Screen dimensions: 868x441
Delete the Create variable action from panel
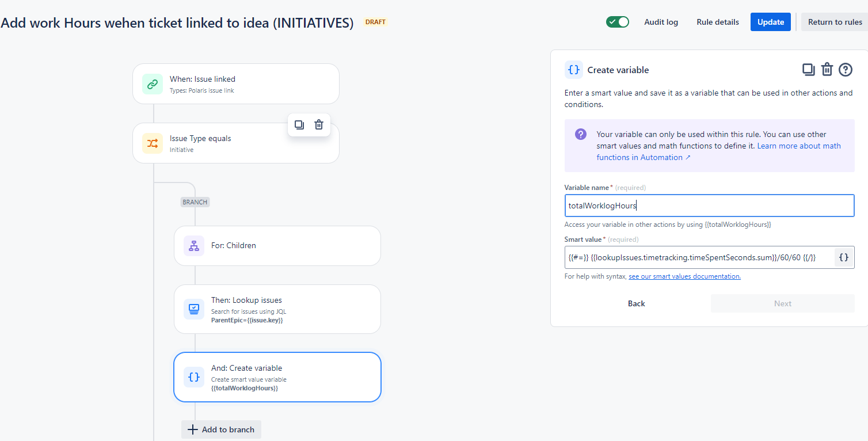click(x=827, y=70)
